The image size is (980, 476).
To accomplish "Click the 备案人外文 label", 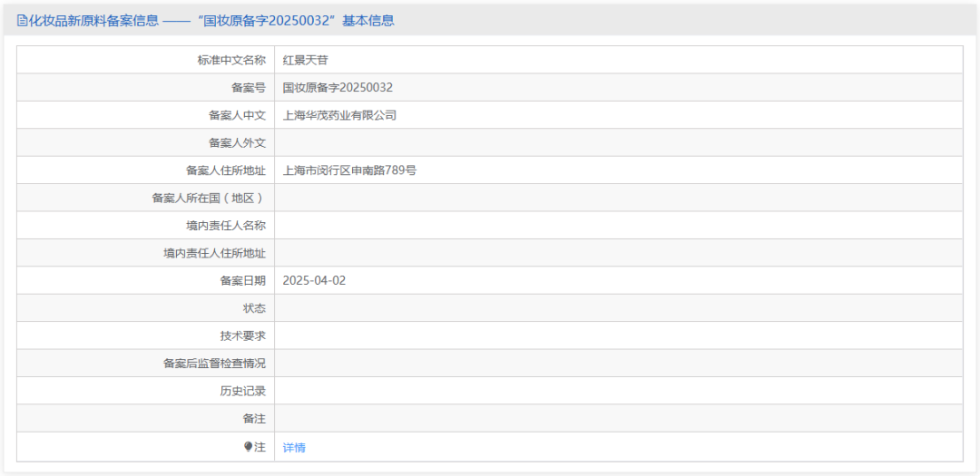I will 238,143.
